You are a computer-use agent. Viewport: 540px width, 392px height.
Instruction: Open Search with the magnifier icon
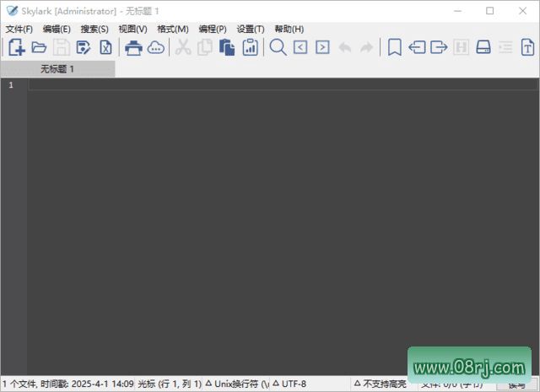pyautogui.click(x=278, y=47)
